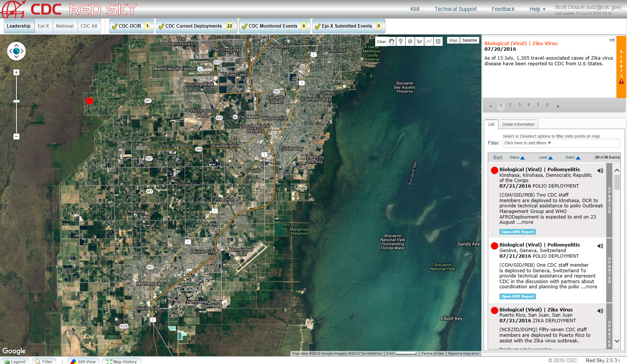Click the map zoom in plus button

(x=16, y=72)
